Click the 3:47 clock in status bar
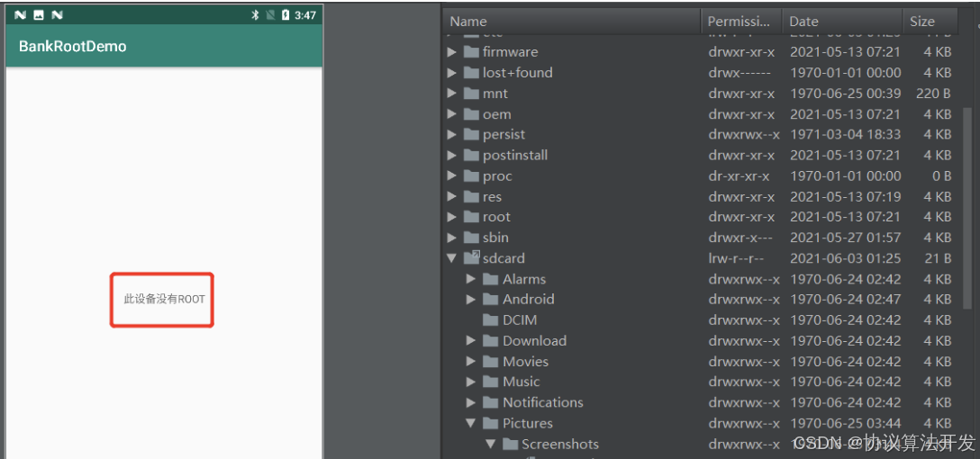Screen dimensions: 980x459 (x=305, y=15)
